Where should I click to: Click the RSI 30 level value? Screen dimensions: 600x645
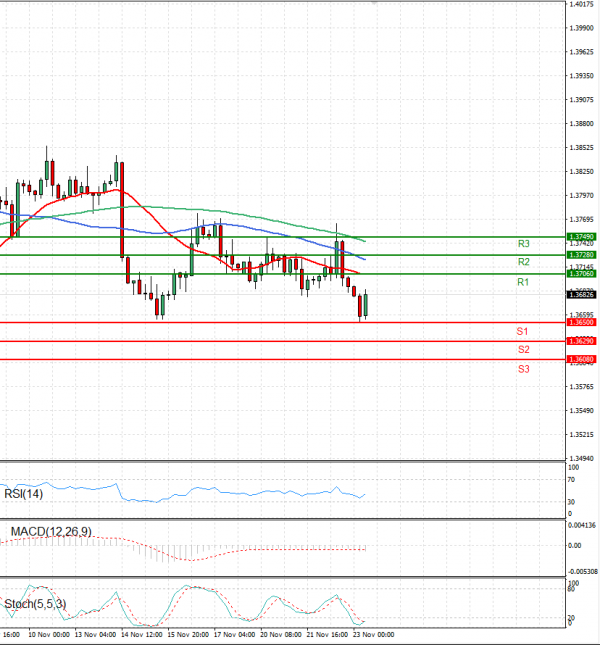click(571, 502)
